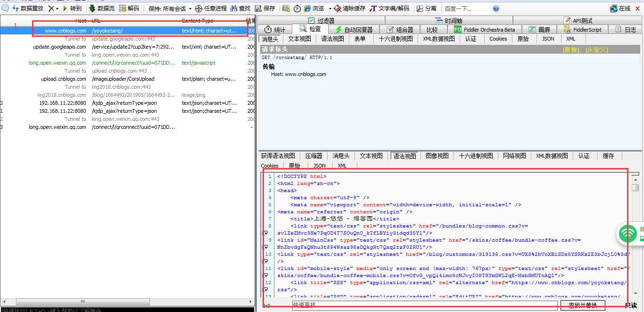Open the 日志 log tab

pos(626,29)
